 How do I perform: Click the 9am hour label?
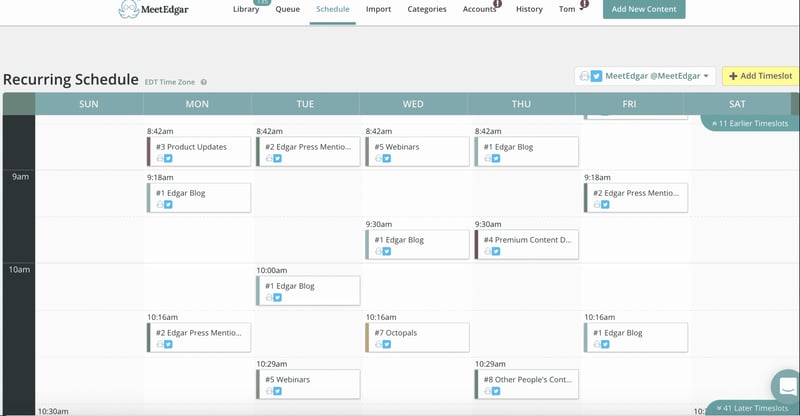tap(20, 177)
